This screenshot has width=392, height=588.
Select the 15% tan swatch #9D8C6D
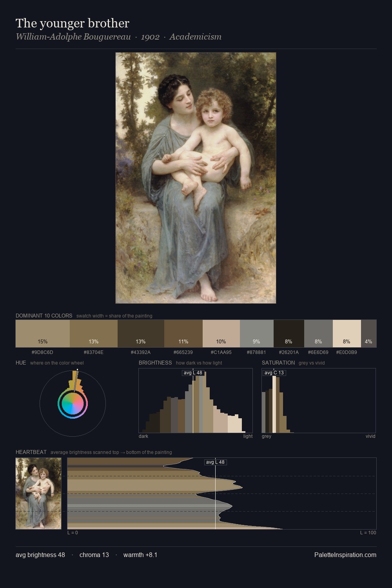click(x=43, y=334)
